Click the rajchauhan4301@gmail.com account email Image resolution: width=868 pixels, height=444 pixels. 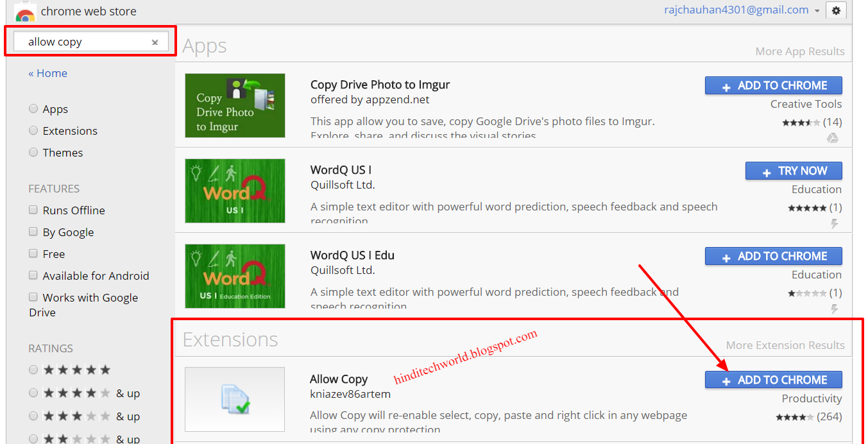(736, 10)
